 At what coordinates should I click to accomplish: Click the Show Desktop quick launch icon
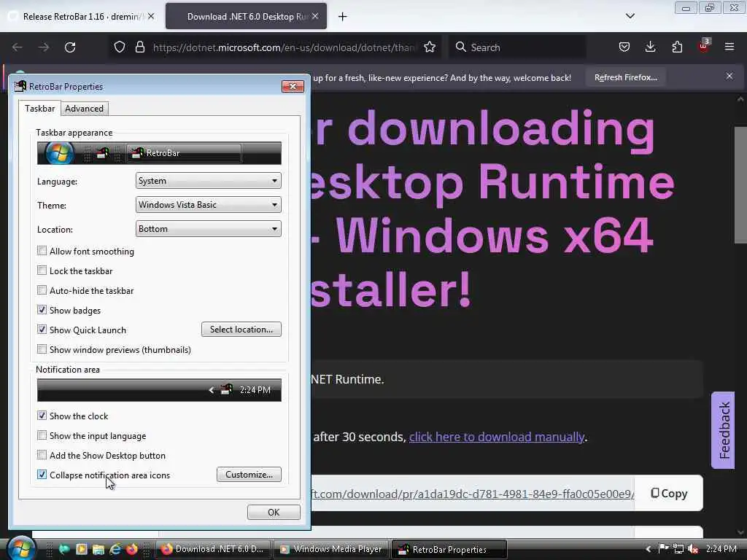[64, 549]
